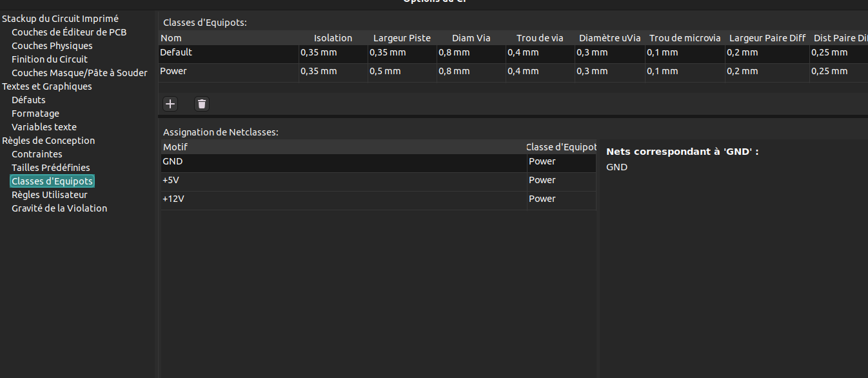Select Classes d'Equipots tree item

(52, 181)
